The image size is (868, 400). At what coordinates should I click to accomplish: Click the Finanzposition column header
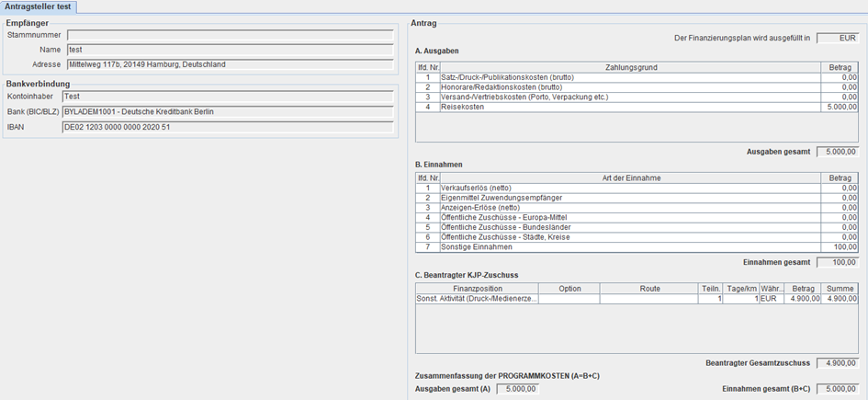click(478, 288)
